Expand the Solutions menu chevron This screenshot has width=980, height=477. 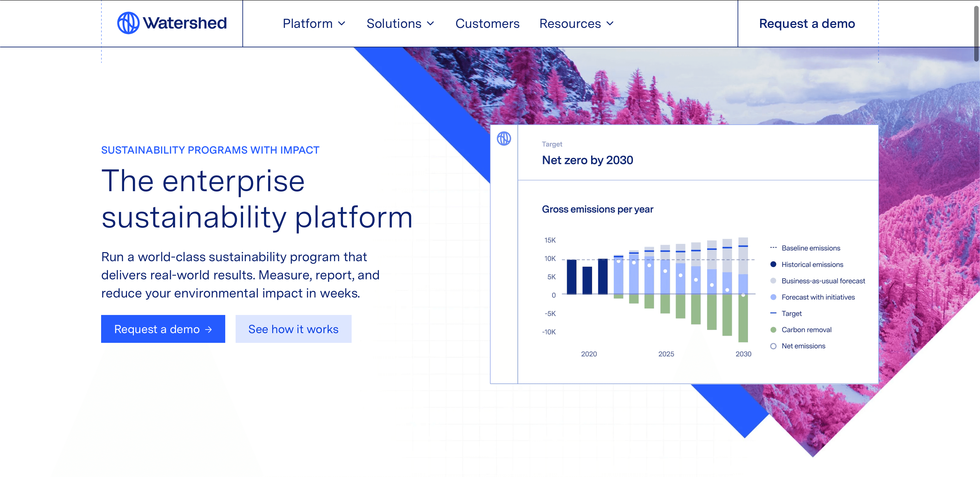431,24
